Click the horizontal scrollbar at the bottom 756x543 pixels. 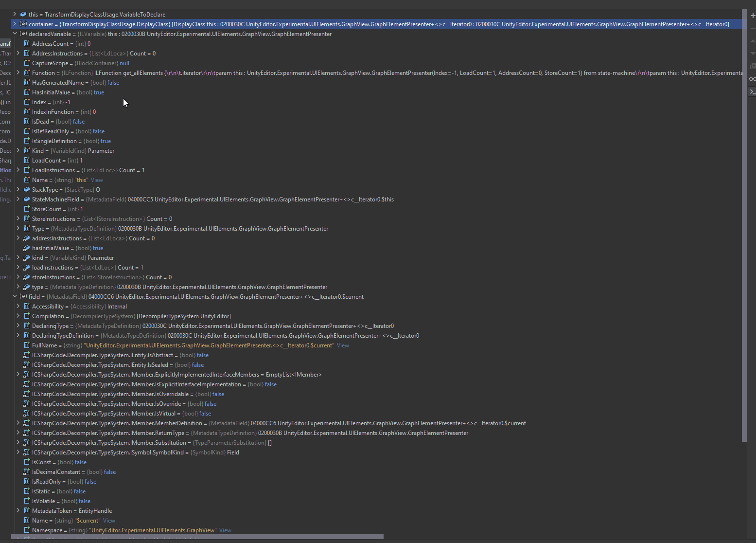(x=194, y=537)
